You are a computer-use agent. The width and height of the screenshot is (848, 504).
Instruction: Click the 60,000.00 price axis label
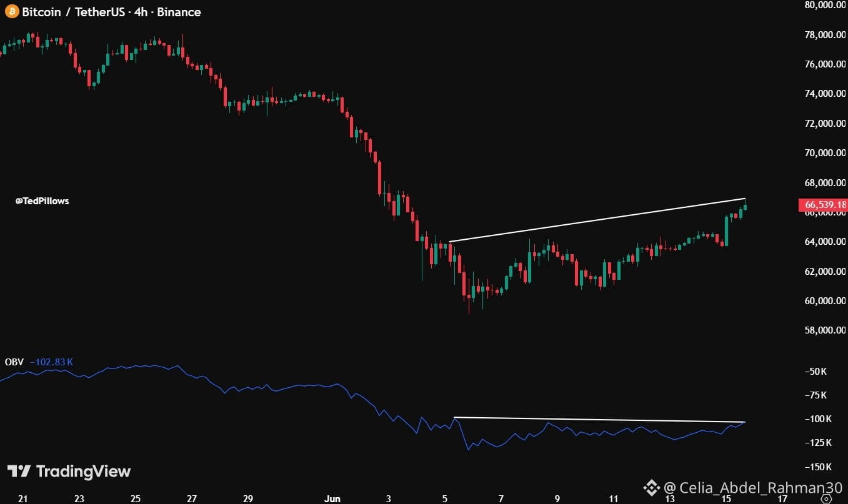pos(825,300)
